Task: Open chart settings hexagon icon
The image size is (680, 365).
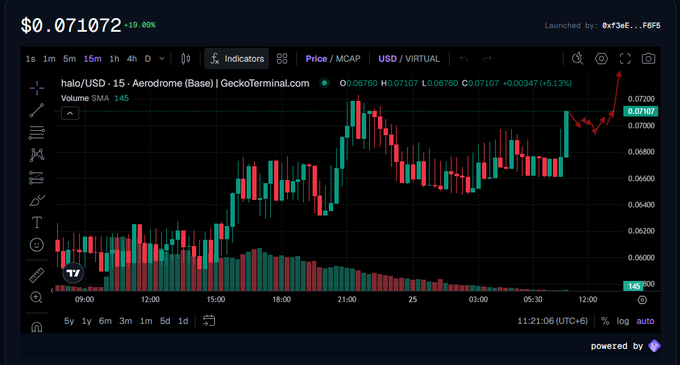Action: 602,59
